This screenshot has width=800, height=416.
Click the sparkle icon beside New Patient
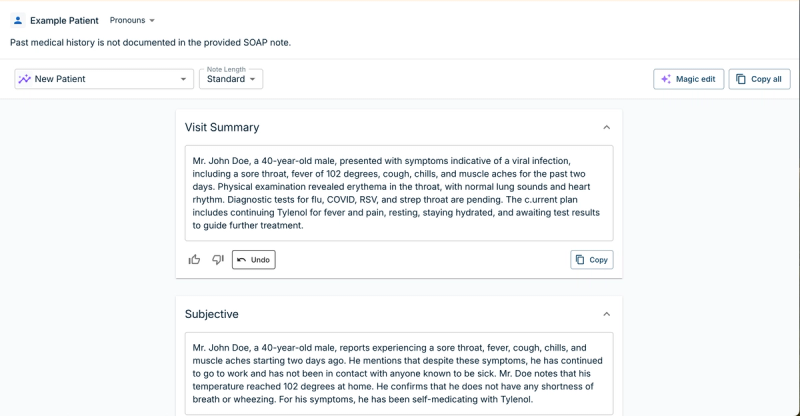click(24, 79)
